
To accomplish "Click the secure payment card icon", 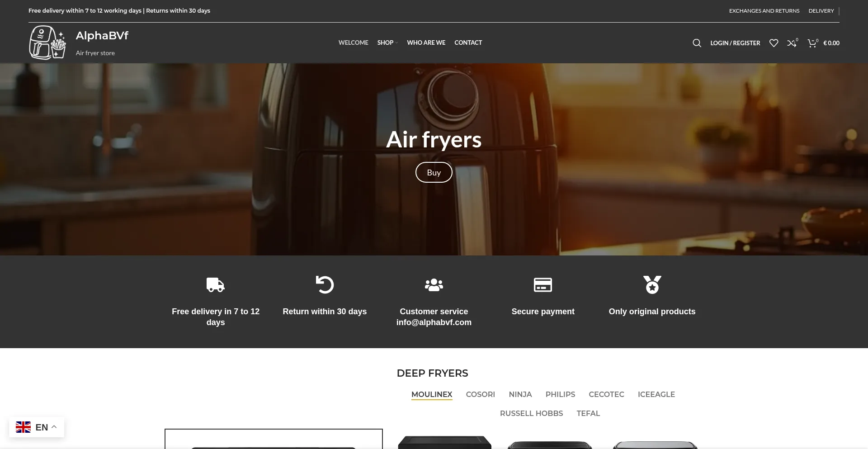I will [x=542, y=285].
